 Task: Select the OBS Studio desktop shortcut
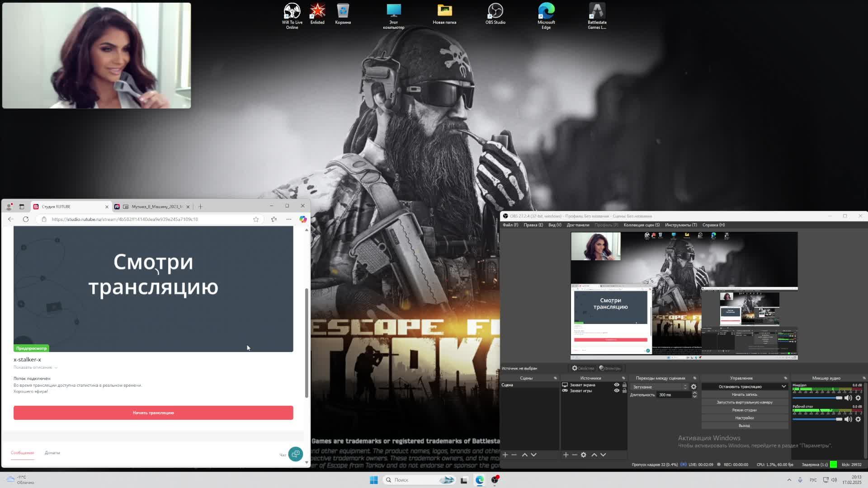pyautogui.click(x=495, y=14)
